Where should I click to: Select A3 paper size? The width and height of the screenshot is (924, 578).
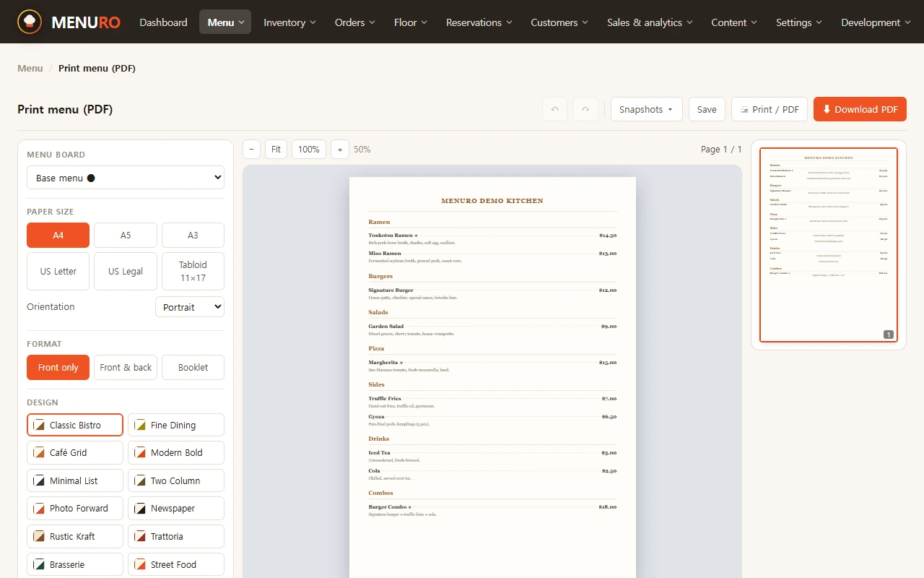(x=193, y=236)
